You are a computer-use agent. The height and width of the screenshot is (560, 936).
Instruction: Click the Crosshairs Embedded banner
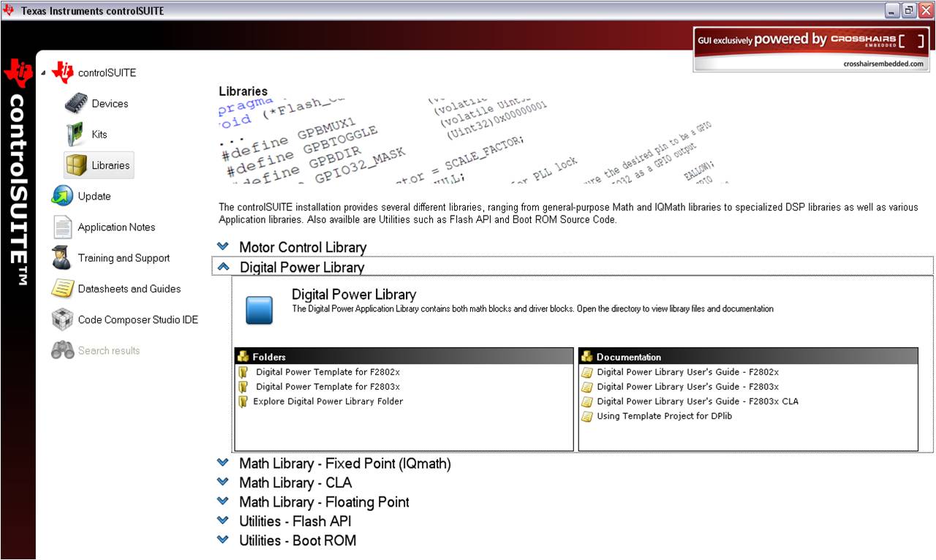[x=812, y=49]
